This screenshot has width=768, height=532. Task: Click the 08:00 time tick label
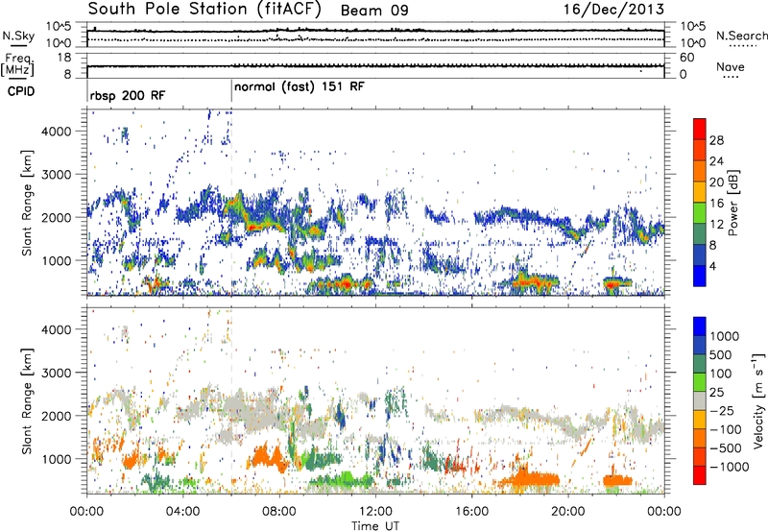pyautogui.click(x=279, y=512)
